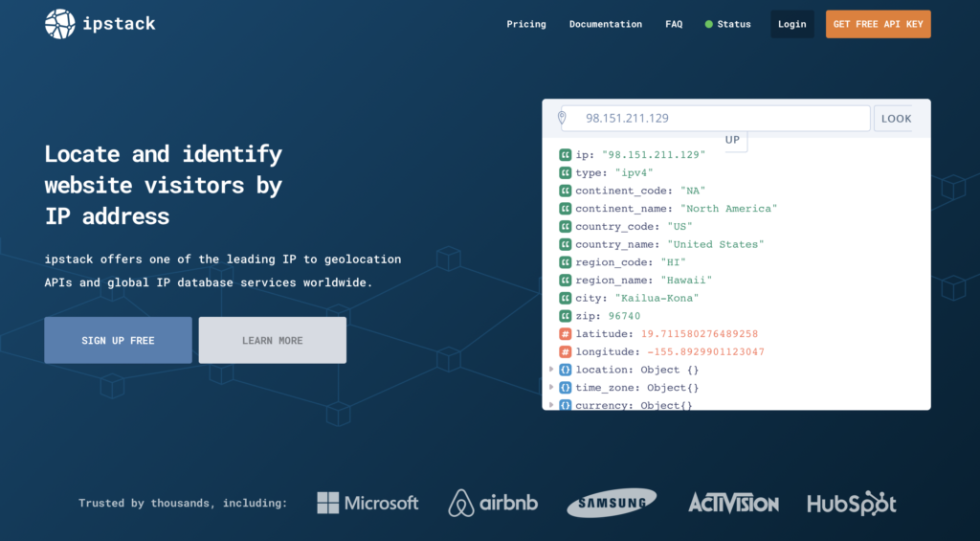Click string icon next to continent_code
The height and width of the screenshot is (541, 980).
click(x=565, y=191)
